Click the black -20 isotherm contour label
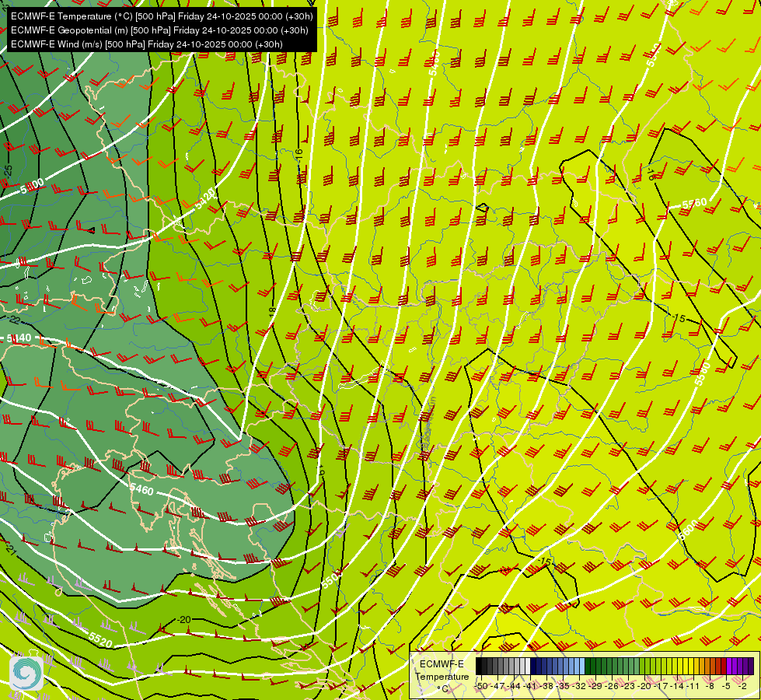This screenshot has height=700, width=761. pyautogui.click(x=184, y=619)
